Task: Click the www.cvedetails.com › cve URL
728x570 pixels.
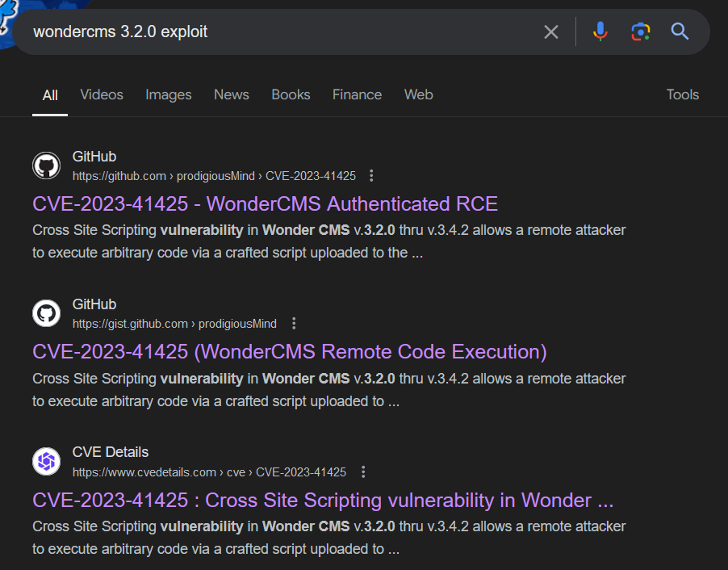Action: pos(209,472)
